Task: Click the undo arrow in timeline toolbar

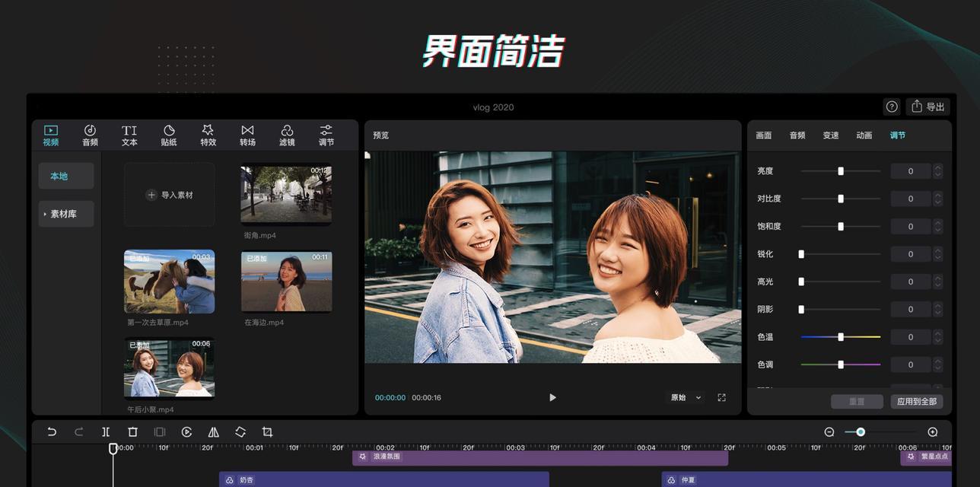Action: point(52,431)
